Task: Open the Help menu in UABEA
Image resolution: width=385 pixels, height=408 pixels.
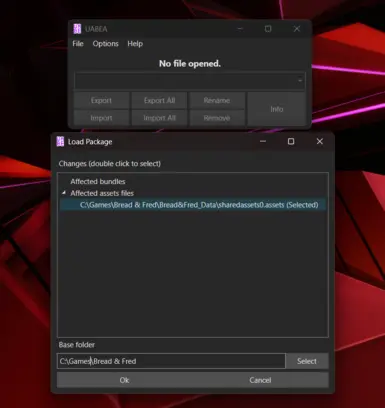Action: tap(135, 44)
